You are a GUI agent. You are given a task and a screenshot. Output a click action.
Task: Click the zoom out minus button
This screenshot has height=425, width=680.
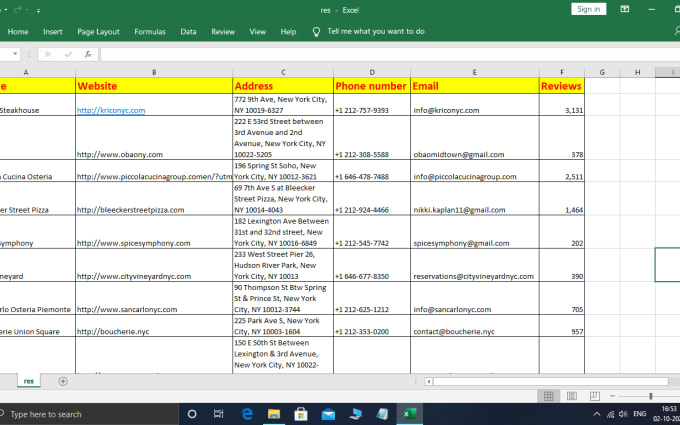(612, 396)
